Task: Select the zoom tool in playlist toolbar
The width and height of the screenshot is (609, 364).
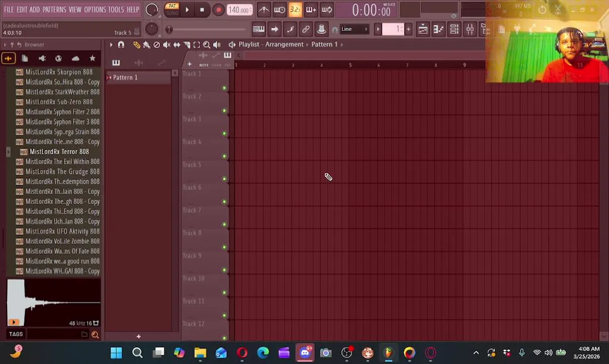Action: (x=206, y=45)
